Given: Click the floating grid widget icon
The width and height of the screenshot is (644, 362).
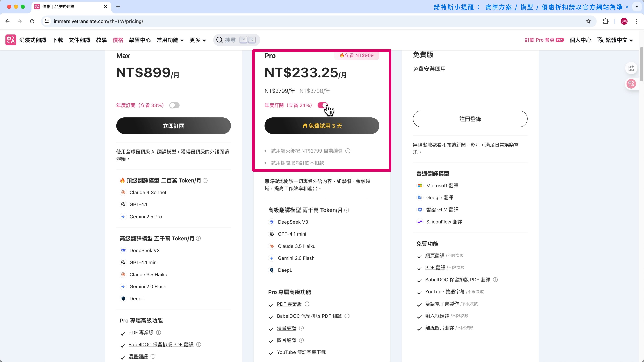Looking at the screenshot, I should [631, 68].
